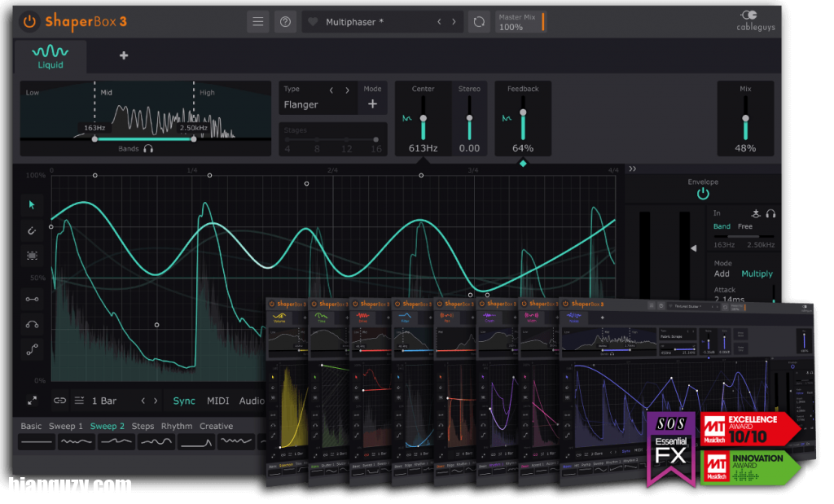This screenshot has height=504, width=834.
Task: Select the pointer arrow edit tool
Action: point(32,204)
